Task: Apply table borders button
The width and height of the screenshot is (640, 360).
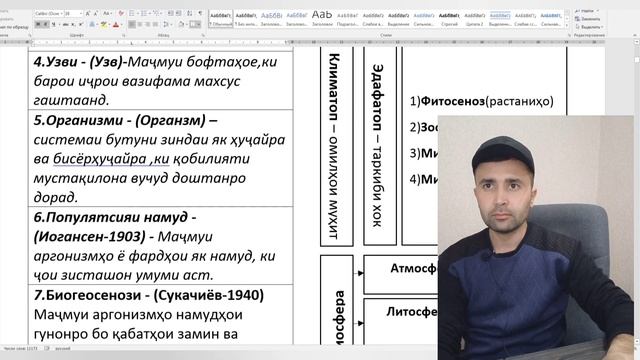Action: pos(195,24)
